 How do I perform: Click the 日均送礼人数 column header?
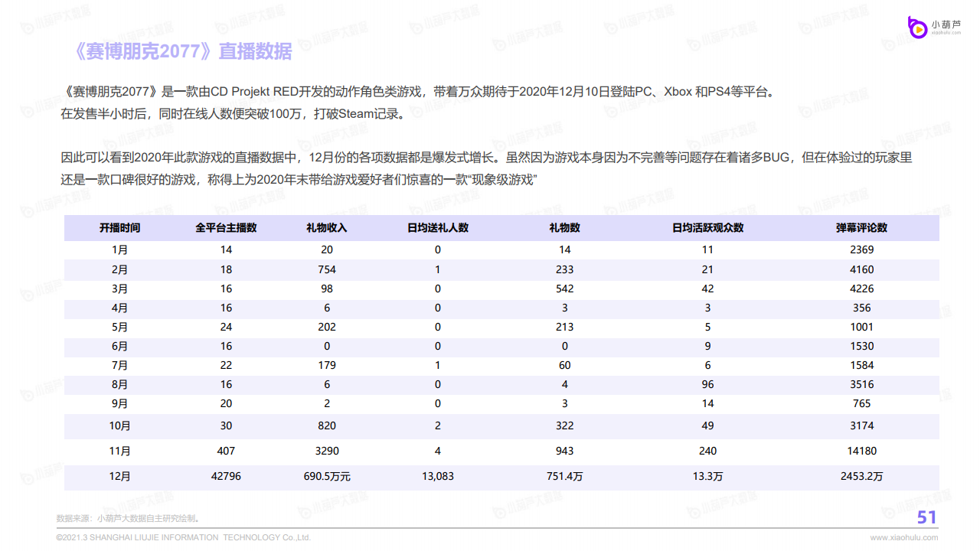(438, 228)
